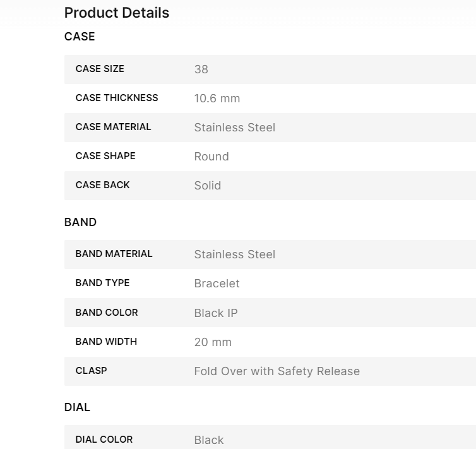Click the CASE THICKNESS label

tap(117, 98)
